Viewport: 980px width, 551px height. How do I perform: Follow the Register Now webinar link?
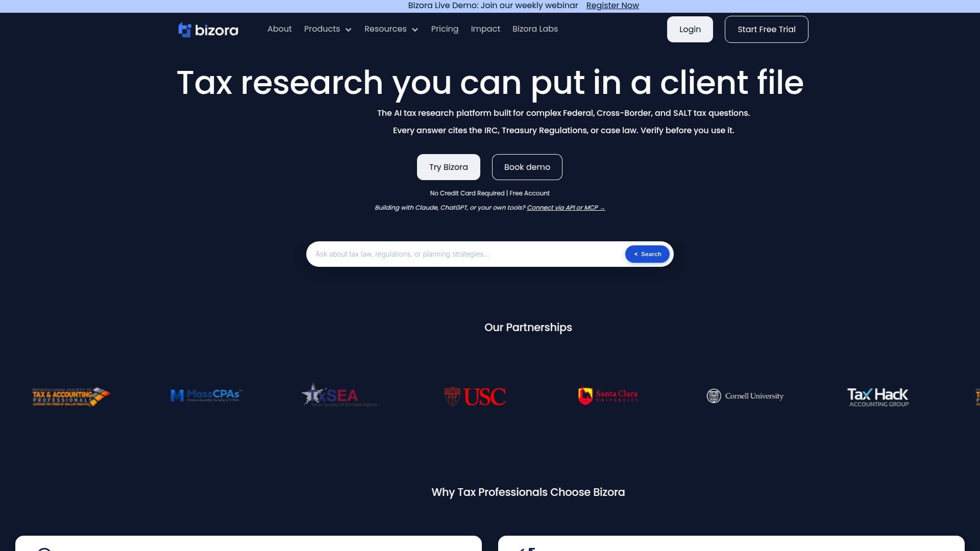[612, 6]
